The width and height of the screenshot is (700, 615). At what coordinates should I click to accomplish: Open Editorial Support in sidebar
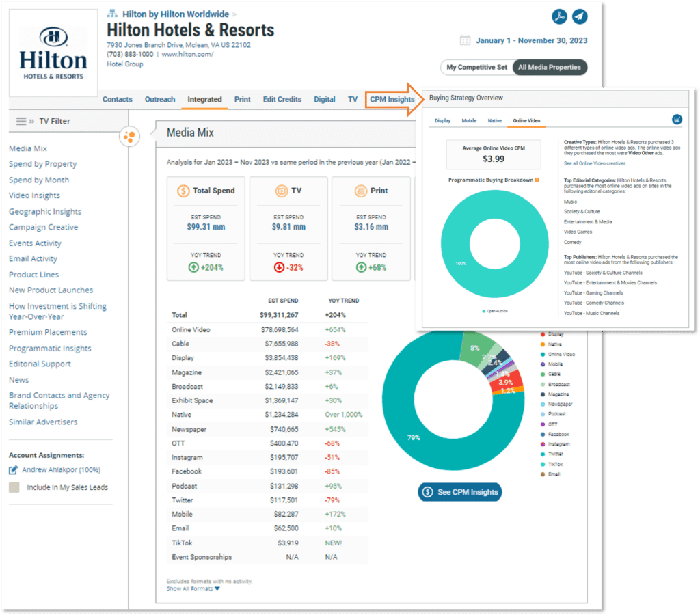(x=40, y=364)
